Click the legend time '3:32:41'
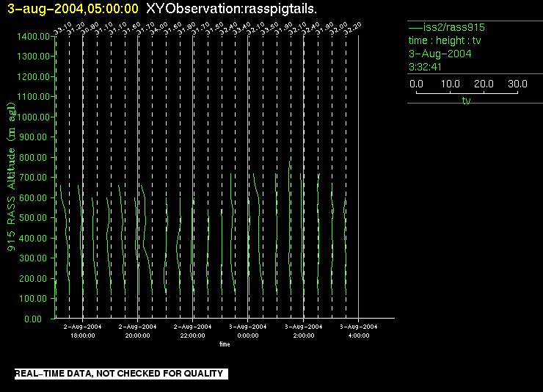This screenshot has width=543, height=392. pyautogui.click(x=426, y=67)
